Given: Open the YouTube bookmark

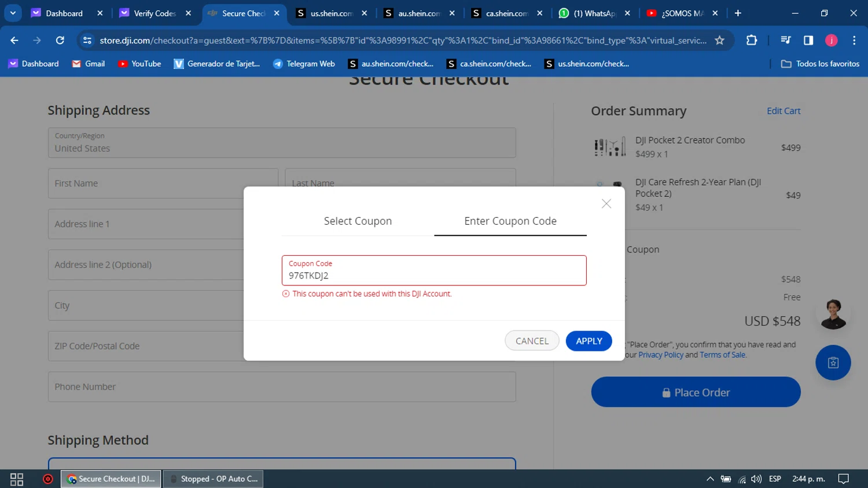Looking at the screenshot, I should point(139,64).
